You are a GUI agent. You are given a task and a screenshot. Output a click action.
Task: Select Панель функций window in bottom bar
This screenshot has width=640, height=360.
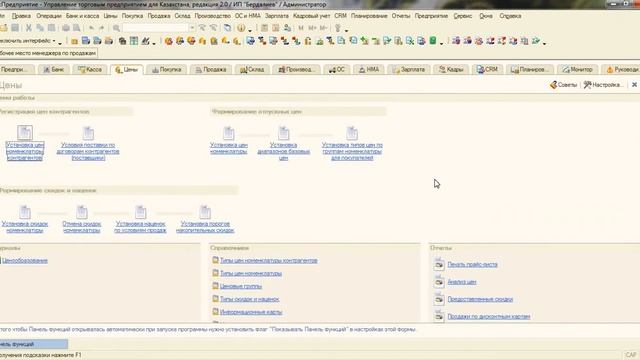coord(33,344)
